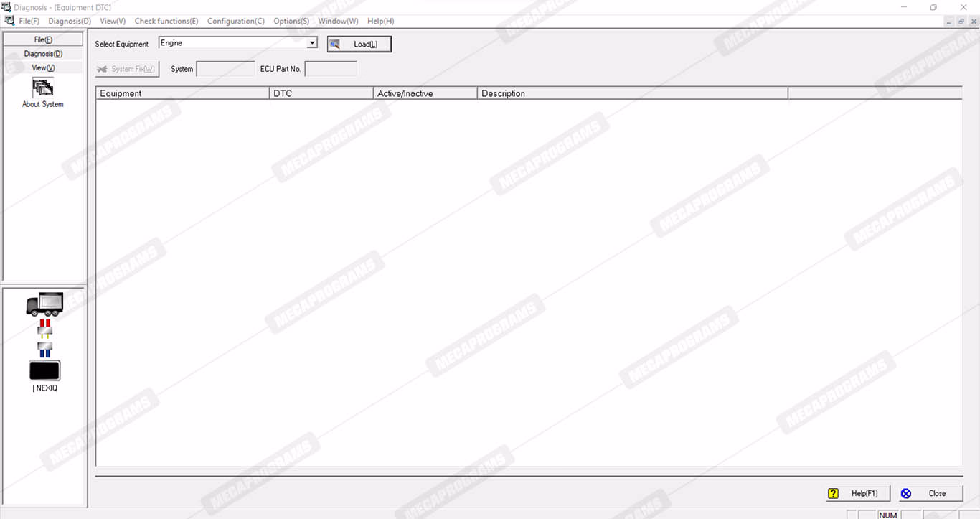The height and width of the screenshot is (519, 980).
Task: Open the View(V) menu
Action: pos(113,22)
